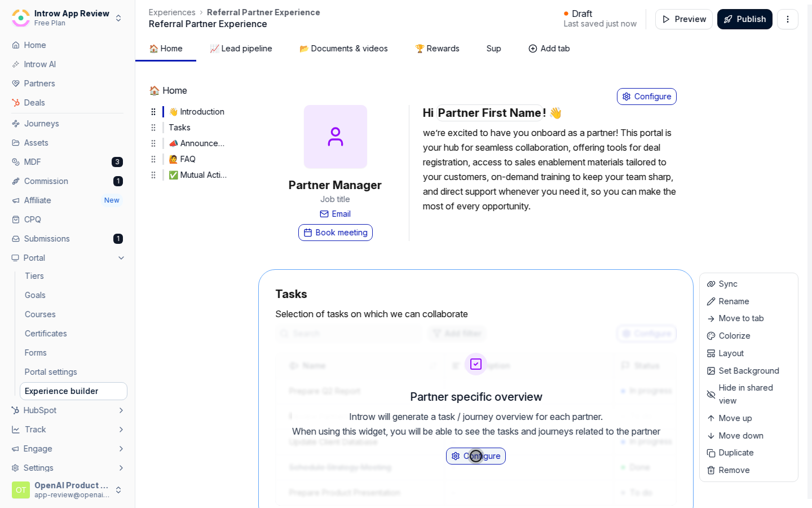Click Configure in the Tasks widget overlay
The height and width of the screenshot is (508, 812).
[476, 456]
